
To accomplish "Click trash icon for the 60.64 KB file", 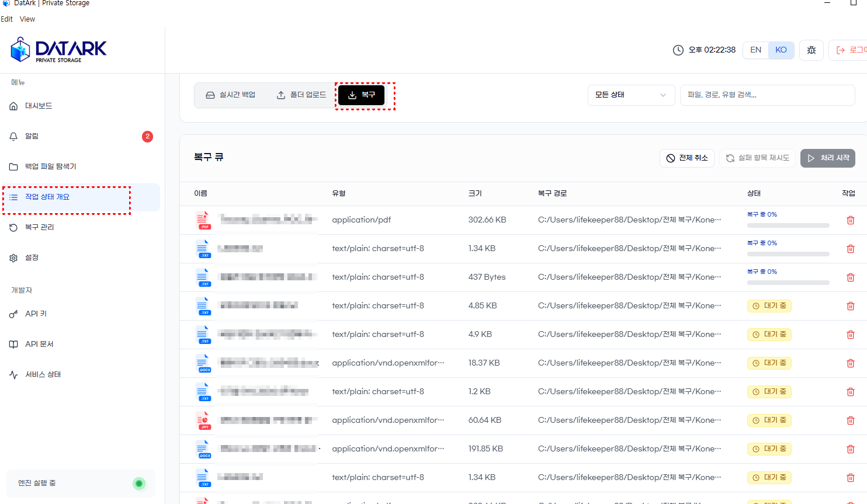I will click(x=851, y=420).
